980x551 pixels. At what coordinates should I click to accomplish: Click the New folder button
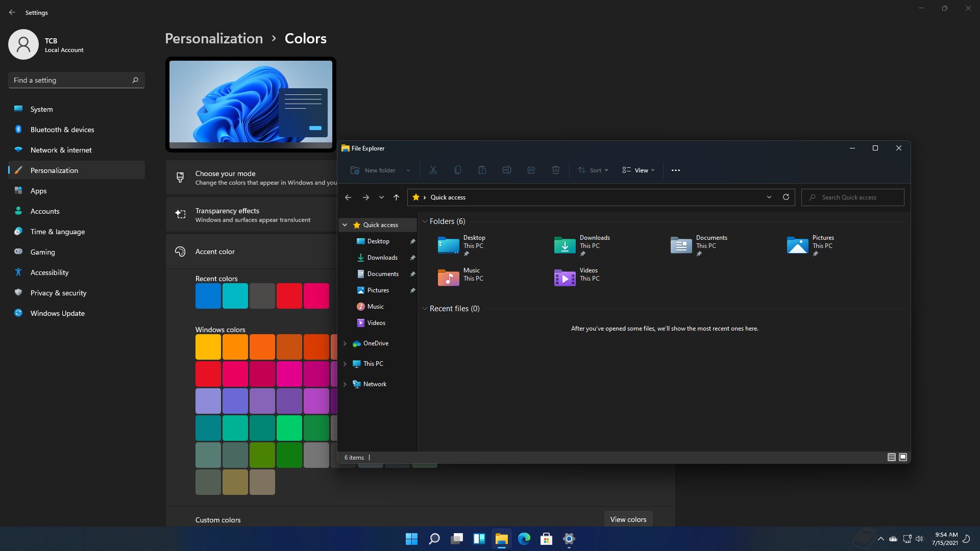pyautogui.click(x=373, y=170)
